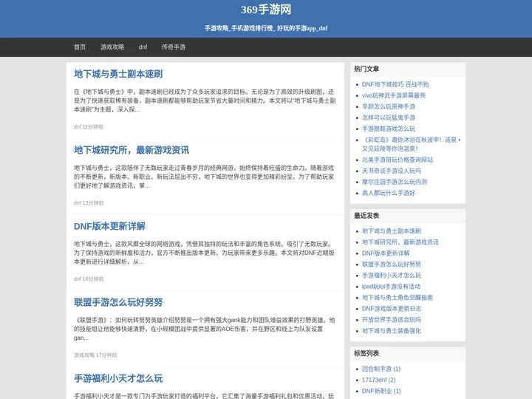This screenshot has width=532, height=399.
Task: Open recent post 地下城与勇士角色觉醒指南
Action: 398,298
